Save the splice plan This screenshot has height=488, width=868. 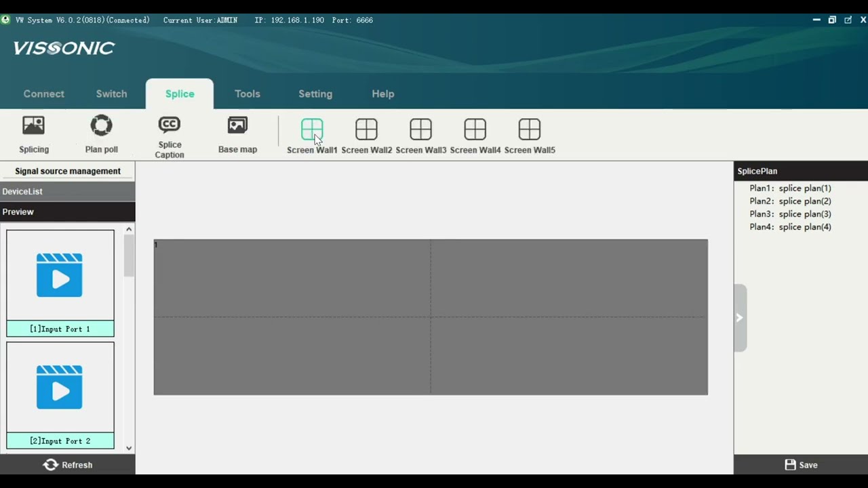801,465
